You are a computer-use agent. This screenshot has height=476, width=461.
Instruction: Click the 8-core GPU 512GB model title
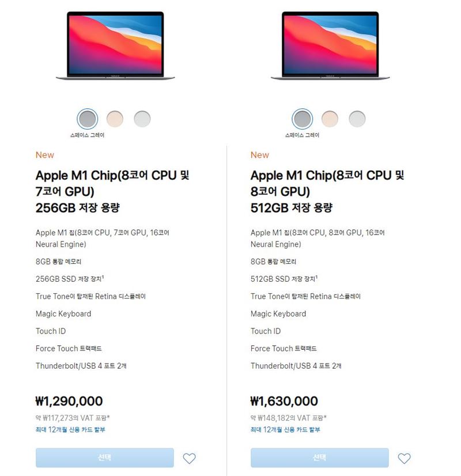[327, 191]
